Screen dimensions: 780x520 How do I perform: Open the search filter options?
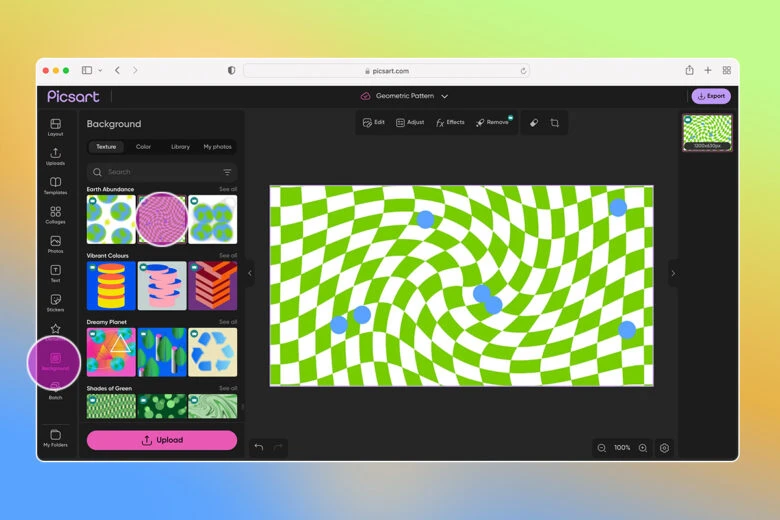click(227, 172)
